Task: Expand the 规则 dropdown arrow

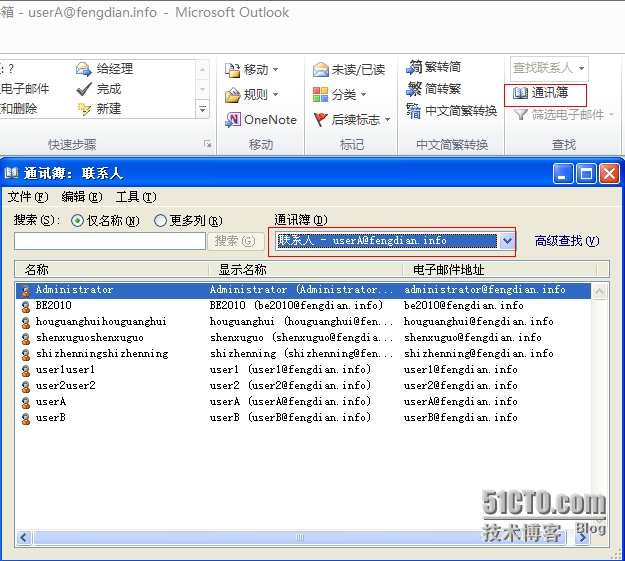Action: [275, 95]
